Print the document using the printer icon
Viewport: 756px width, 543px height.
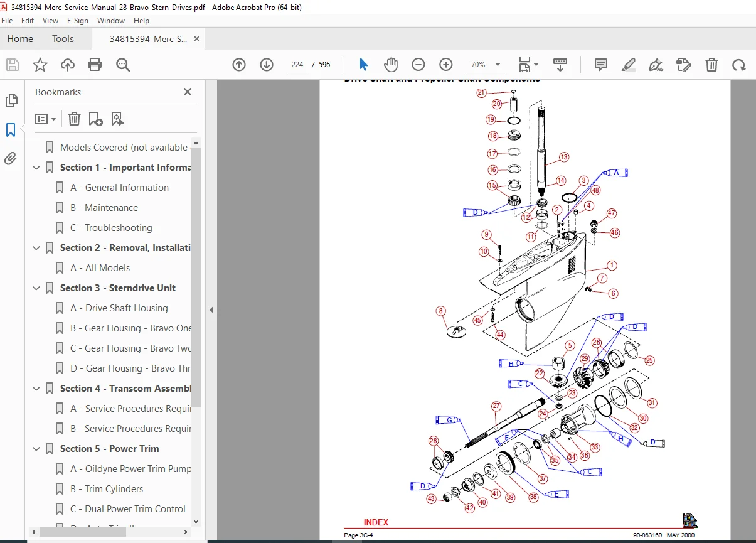click(95, 65)
